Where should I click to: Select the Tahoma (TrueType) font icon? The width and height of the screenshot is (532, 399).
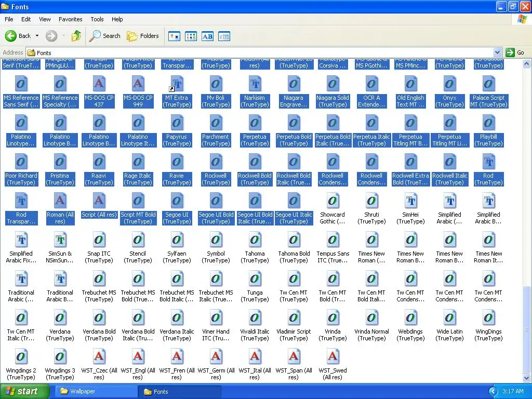pyautogui.click(x=255, y=240)
